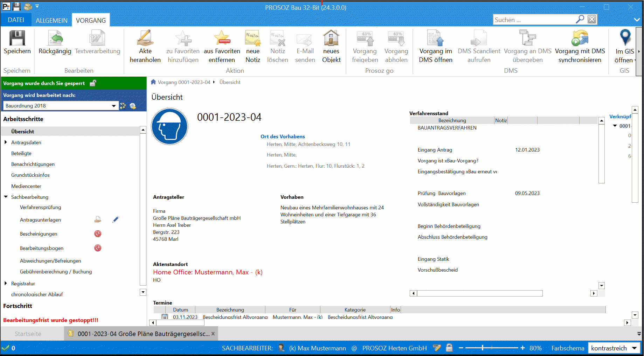This screenshot has height=356, width=644.
Task: Click the Speichern floppy disk ribbon icon
Action: 17,38
